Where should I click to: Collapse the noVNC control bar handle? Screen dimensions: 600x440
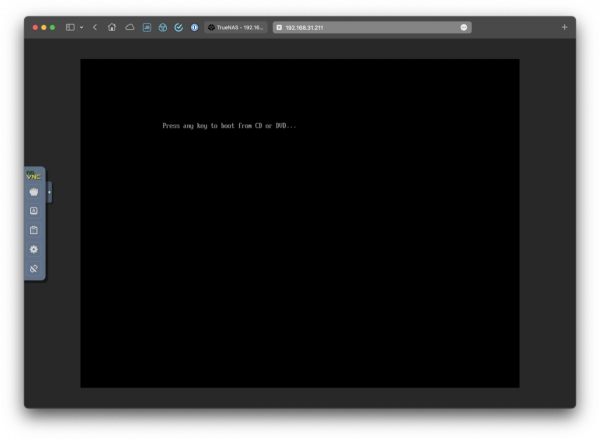click(49, 191)
